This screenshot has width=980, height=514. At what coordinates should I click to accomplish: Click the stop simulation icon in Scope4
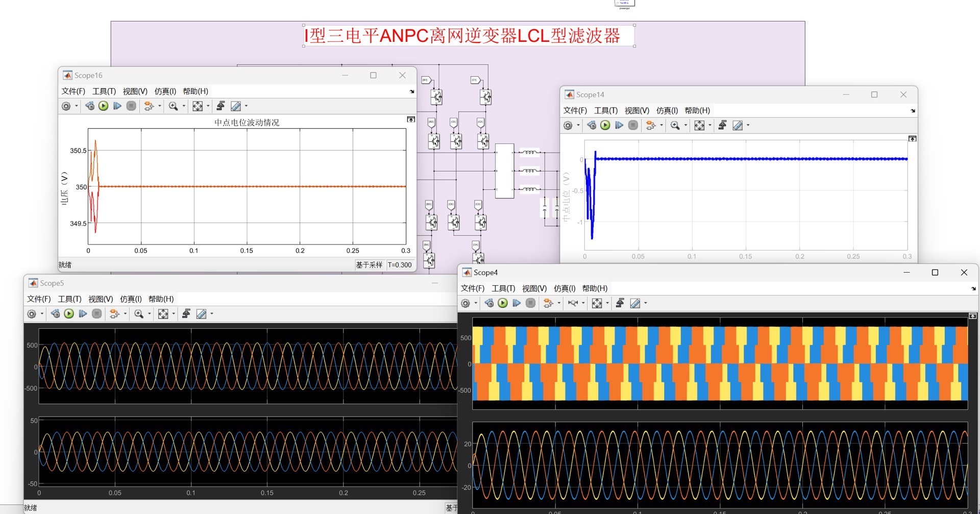click(530, 303)
